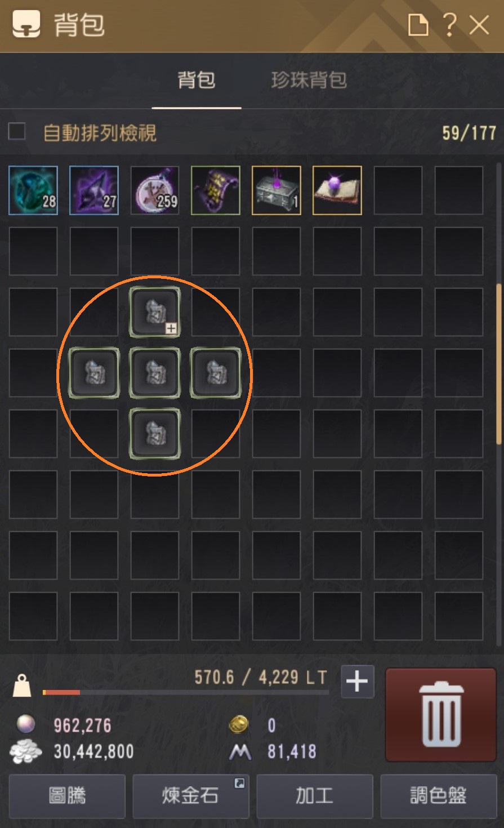Viewport: 504px width, 828px height.
Task: Click the potion item with 259 count
Action: pos(155,190)
